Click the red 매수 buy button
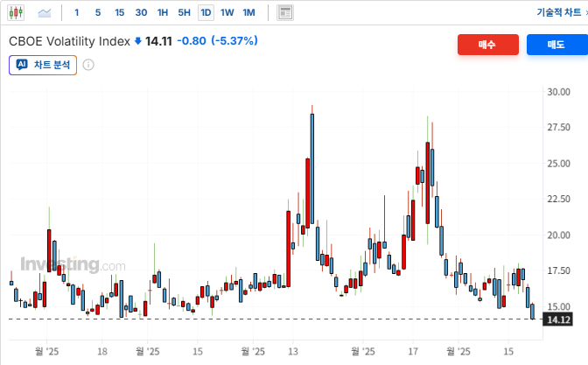This screenshot has width=588, height=365. coord(488,45)
